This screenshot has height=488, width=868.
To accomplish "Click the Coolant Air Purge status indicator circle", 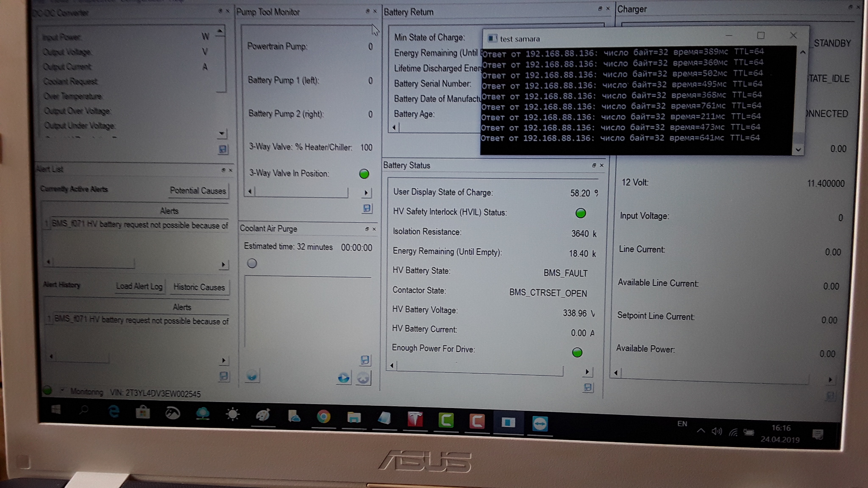I will pos(252,263).
